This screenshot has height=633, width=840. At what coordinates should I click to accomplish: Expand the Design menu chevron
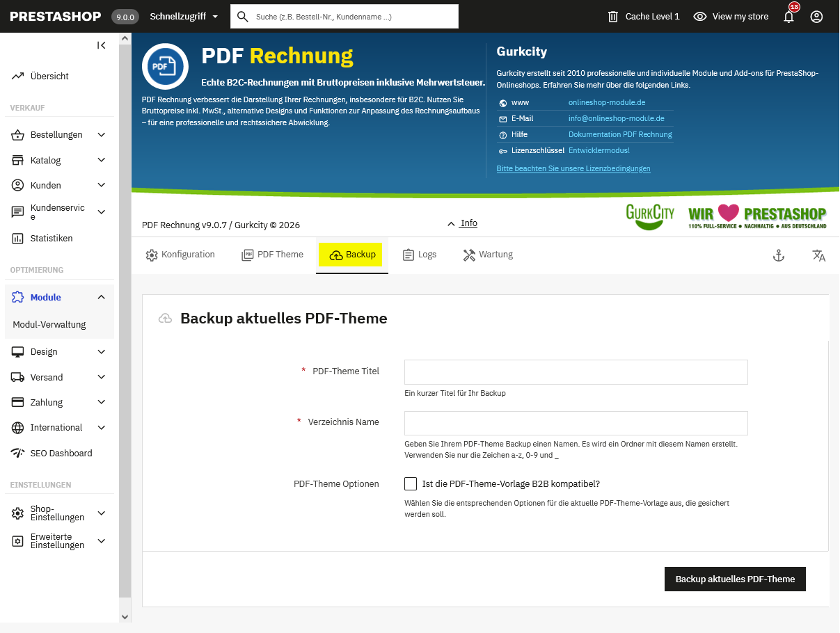[x=102, y=352]
